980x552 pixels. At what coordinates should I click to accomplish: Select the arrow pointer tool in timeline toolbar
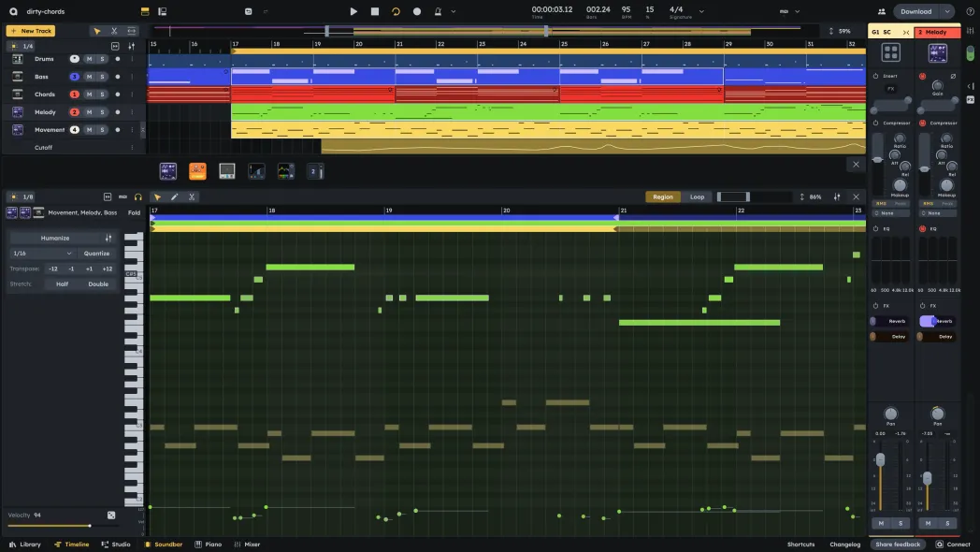click(x=97, y=31)
